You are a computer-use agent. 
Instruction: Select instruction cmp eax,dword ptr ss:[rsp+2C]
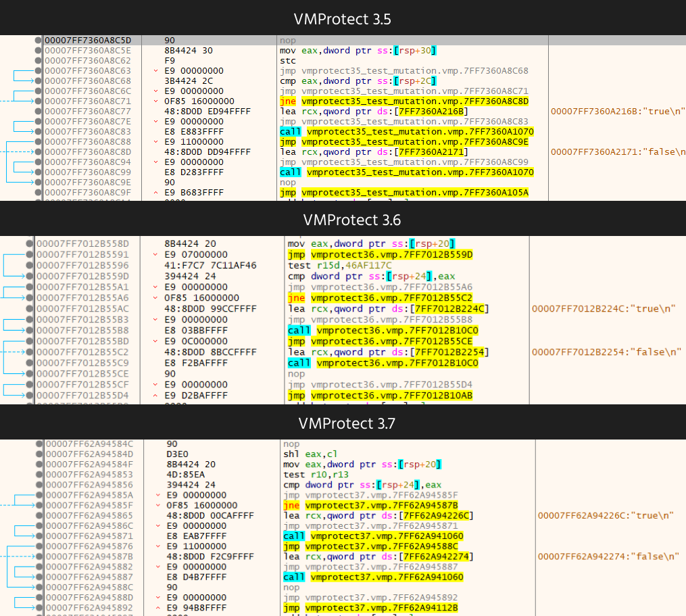pyautogui.click(x=358, y=81)
